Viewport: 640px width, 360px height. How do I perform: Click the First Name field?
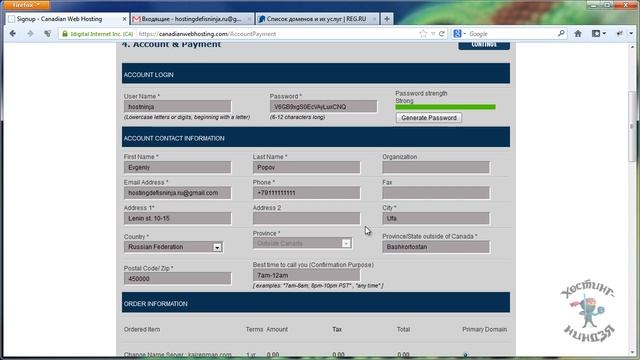tap(177, 167)
